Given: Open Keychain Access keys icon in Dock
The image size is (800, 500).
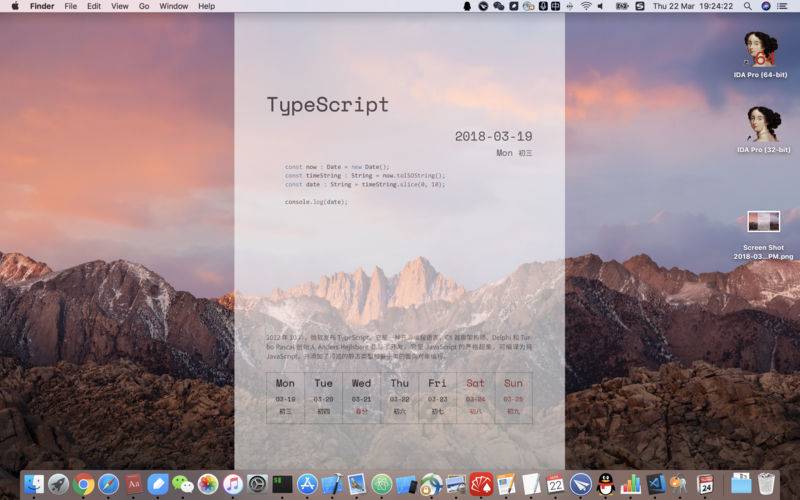Looking at the screenshot, I should tap(680, 484).
